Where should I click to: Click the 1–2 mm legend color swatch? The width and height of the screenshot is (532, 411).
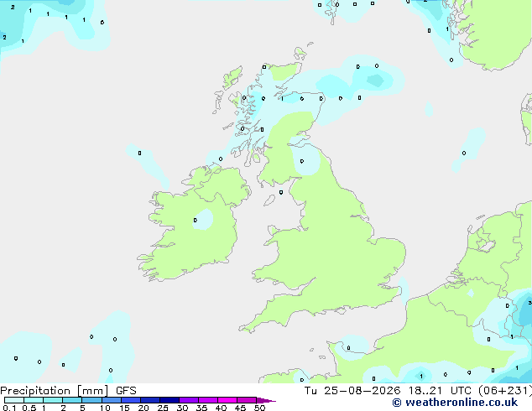pyautogui.click(x=53, y=400)
